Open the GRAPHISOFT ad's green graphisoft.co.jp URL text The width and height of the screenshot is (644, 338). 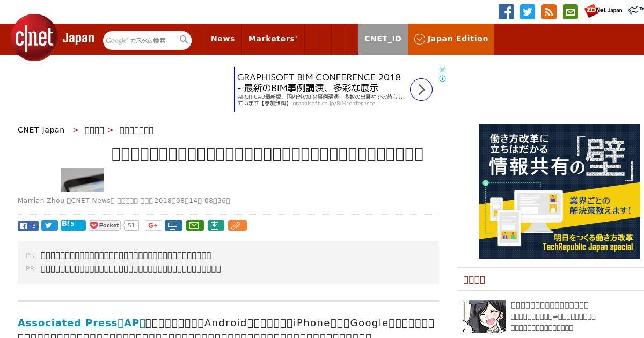point(333,103)
